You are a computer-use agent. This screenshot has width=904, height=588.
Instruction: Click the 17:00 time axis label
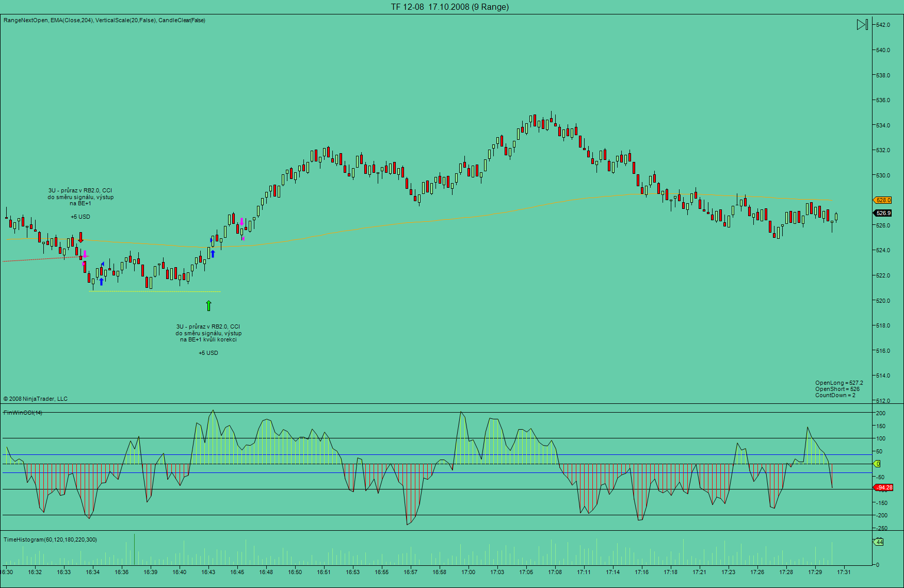tap(469, 572)
